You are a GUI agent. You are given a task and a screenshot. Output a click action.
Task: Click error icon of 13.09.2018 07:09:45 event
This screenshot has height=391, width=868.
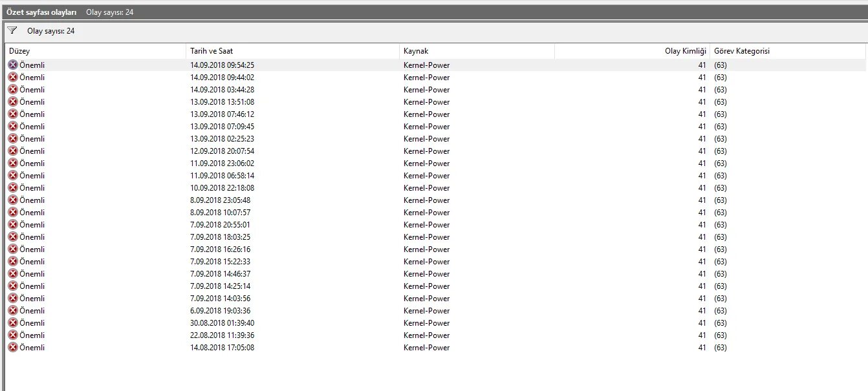click(x=13, y=126)
